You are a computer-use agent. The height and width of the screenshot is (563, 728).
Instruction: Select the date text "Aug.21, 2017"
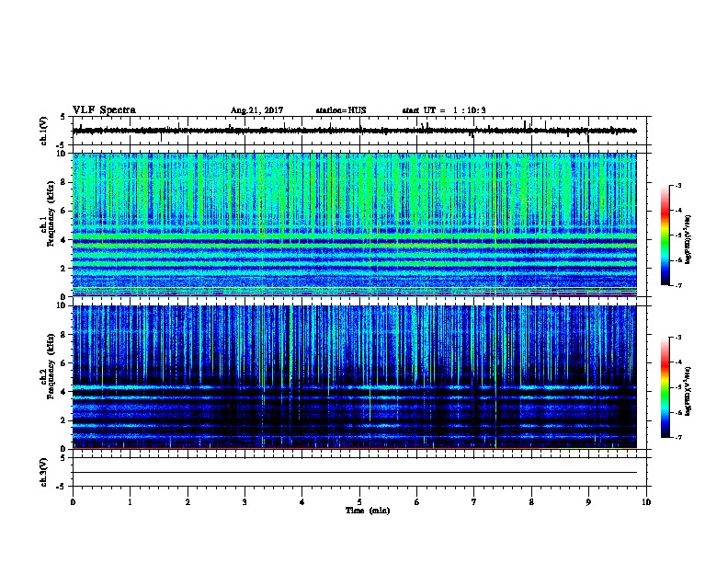(256, 110)
